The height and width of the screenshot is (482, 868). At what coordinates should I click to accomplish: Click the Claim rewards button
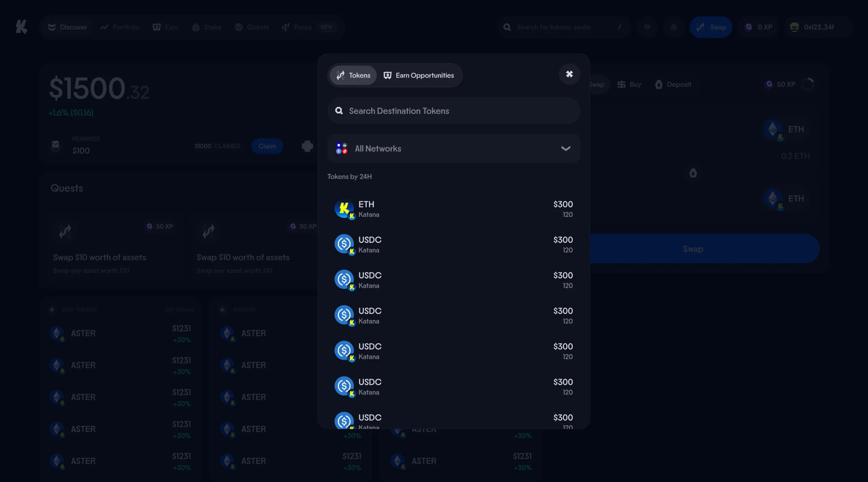click(267, 146)
